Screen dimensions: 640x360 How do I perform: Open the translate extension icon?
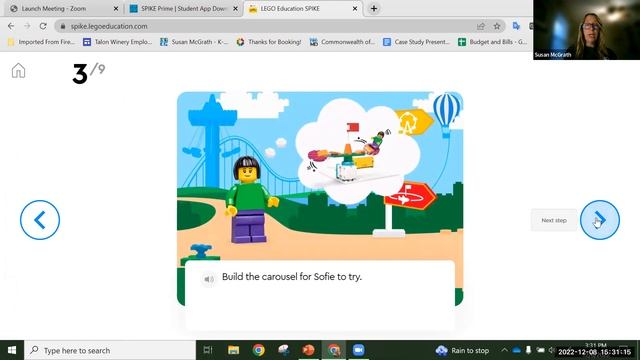[x=516, y=26]
